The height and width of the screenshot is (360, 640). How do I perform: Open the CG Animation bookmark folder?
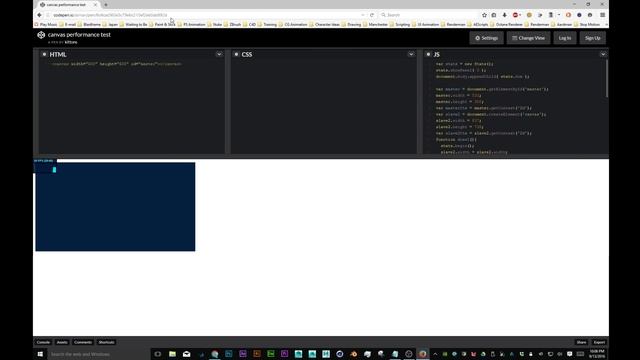point(293,24)
